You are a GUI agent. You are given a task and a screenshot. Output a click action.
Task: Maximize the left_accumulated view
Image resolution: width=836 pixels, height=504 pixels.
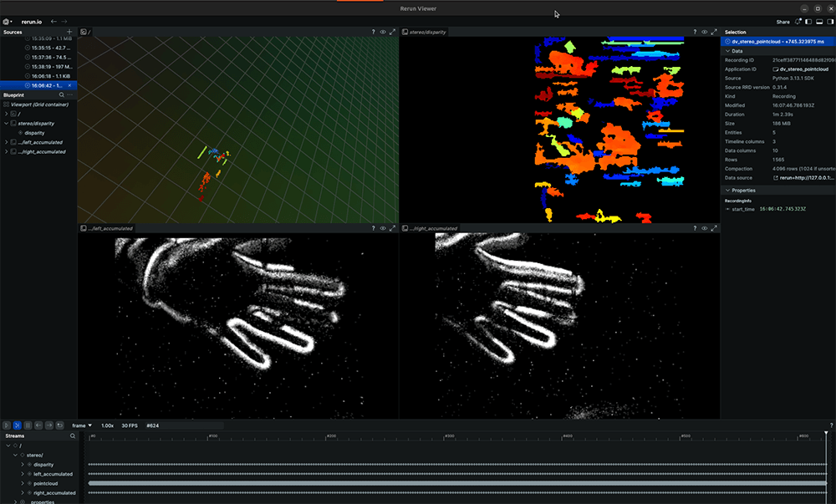tap(392, 228)
